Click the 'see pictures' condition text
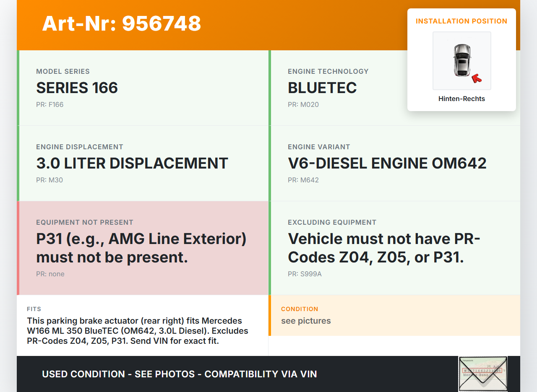This screenshot has height=392, width=537. pos(306,321)
